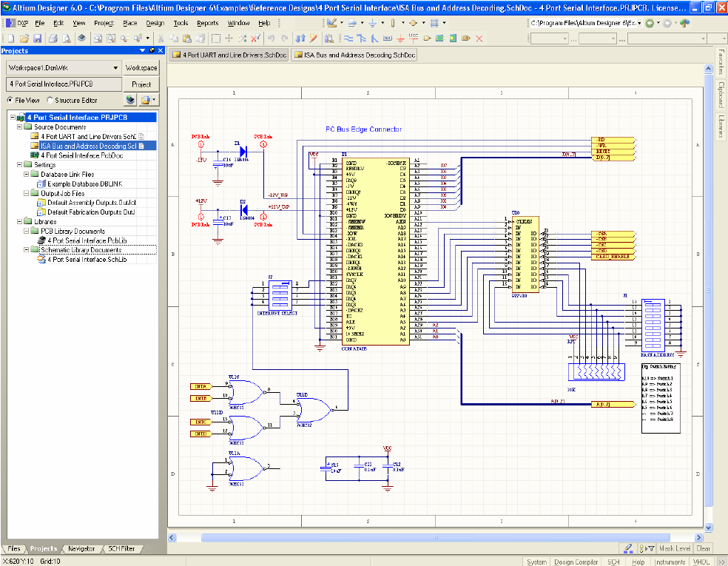Collapse the Database Link Files node
The width and height of the screenshot is (728, 566).
click(x=27, y=174)
